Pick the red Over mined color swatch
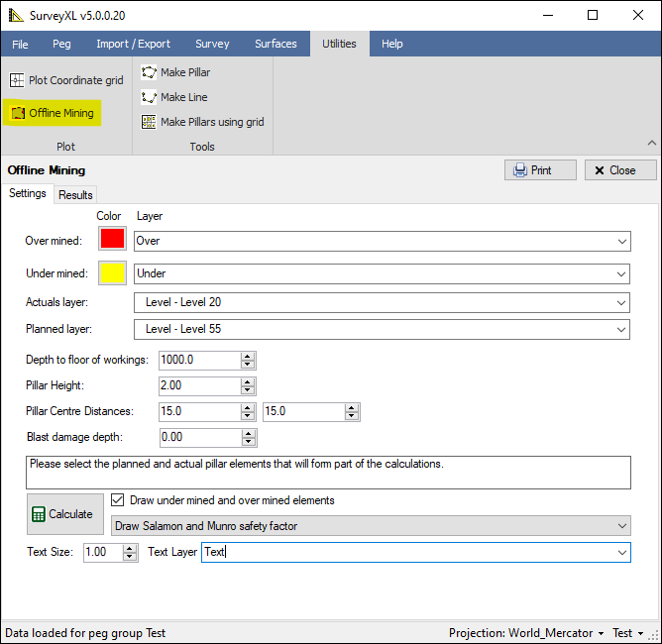 click(112, 240)
